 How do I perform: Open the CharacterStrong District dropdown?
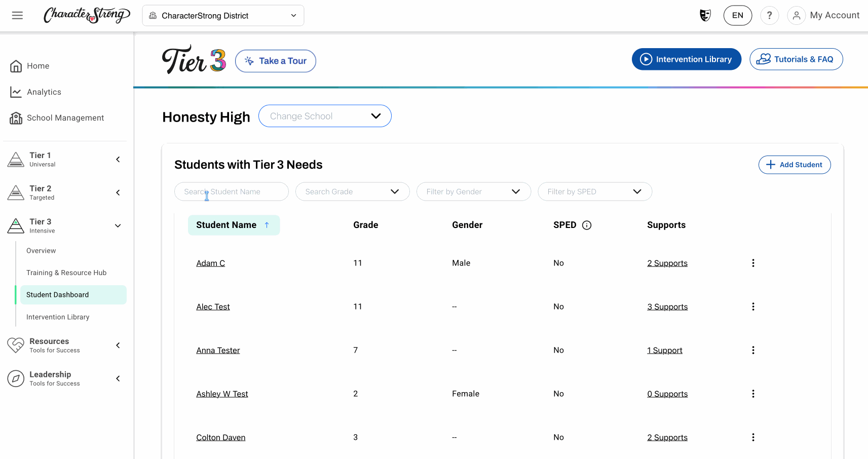223,16
